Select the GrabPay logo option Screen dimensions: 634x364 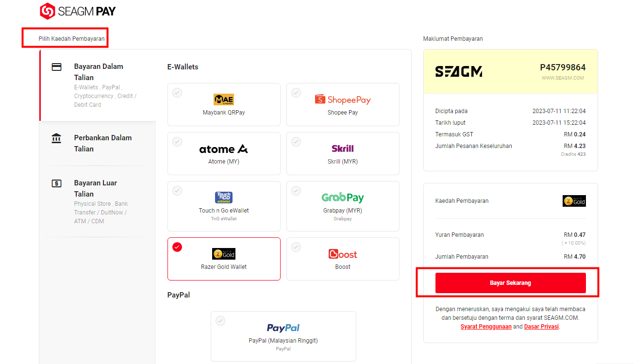[343, 198]
